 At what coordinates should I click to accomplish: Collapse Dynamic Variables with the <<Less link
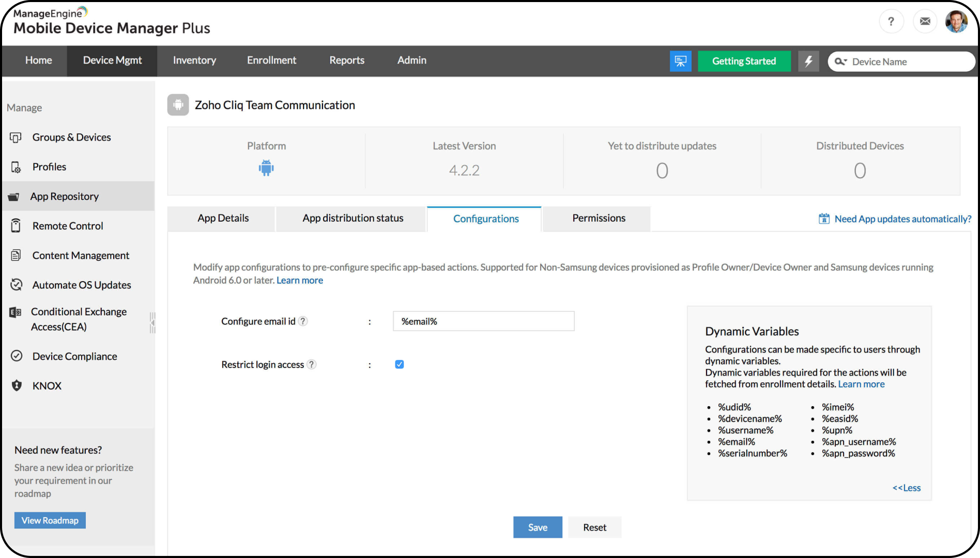(x=907, y=488)
